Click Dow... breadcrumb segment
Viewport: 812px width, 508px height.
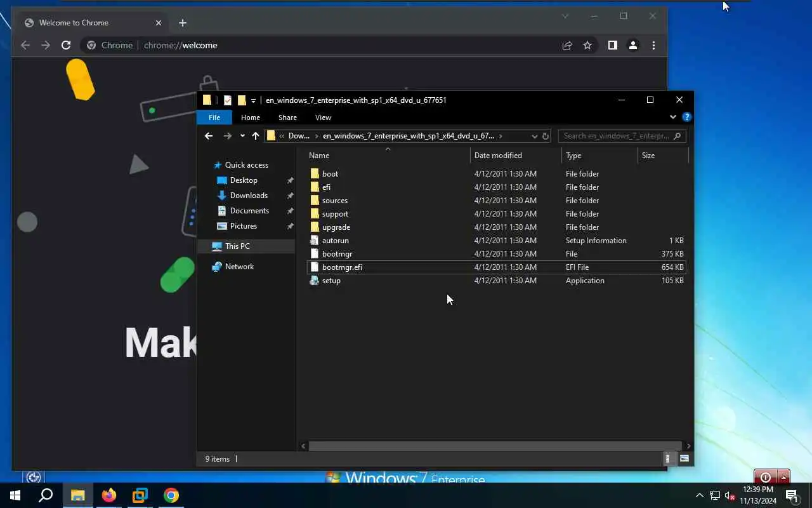pos(299,136)
